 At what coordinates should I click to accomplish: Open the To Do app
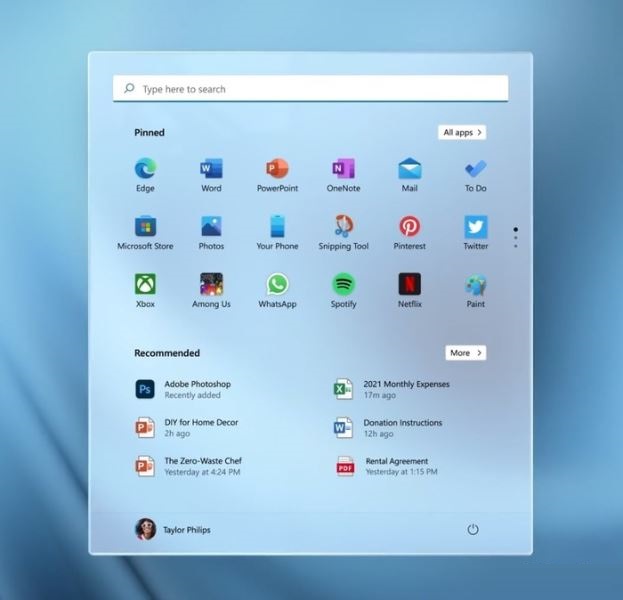point(476,175)
